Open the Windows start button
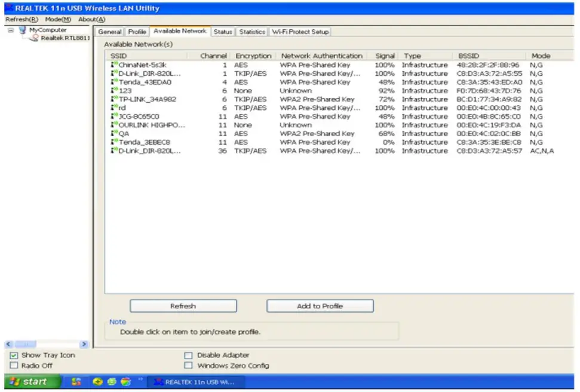This screenshot has width=580, height=392. click(x=32, y=382)
